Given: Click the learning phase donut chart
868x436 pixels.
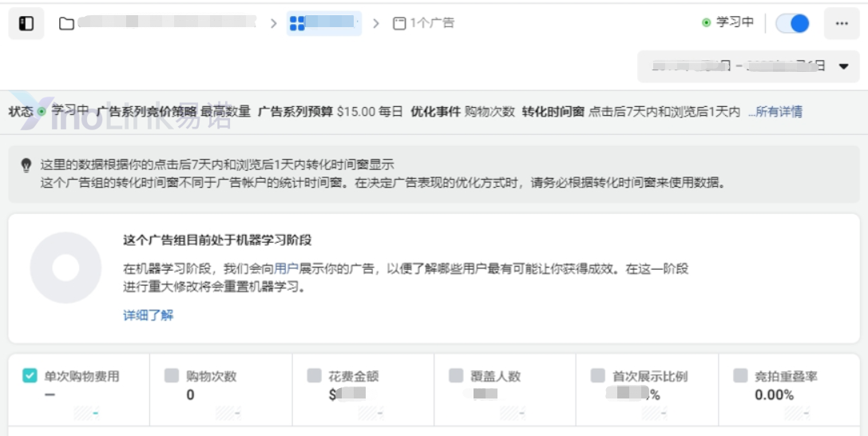Looking at the screenshot, I should [x=65, y=268].
